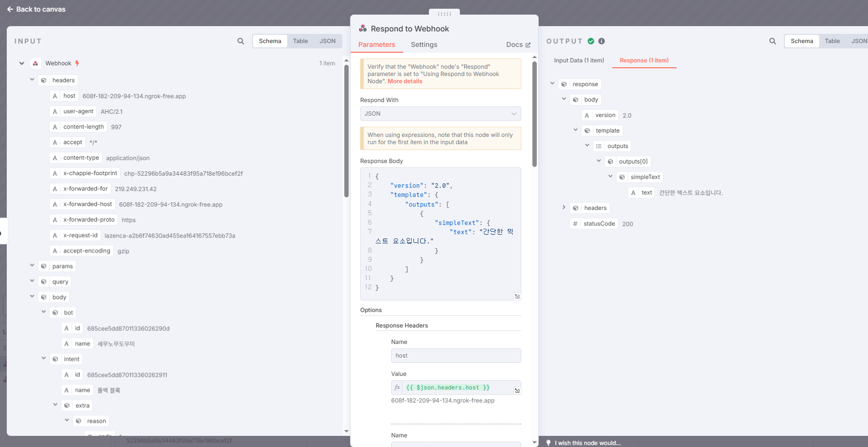Select the OUTPUT Schema view
Viewport: 868px width, 447px height.
coord(802,41)
